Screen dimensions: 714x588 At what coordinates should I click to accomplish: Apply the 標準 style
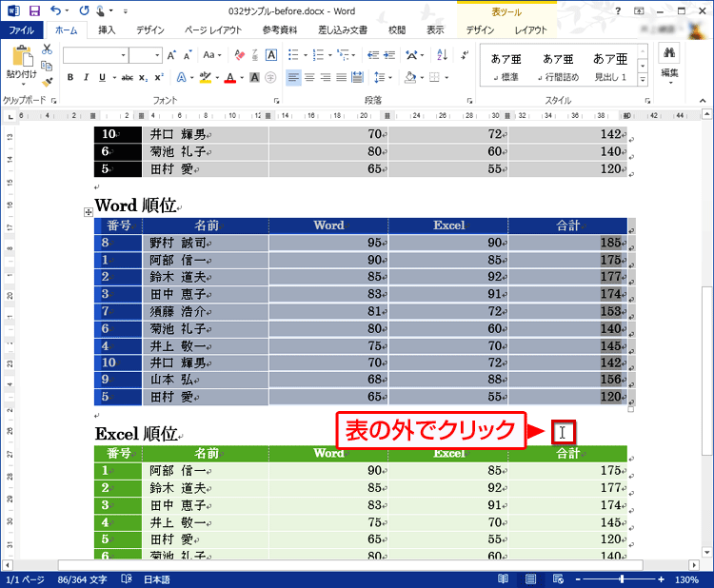(x=506, y=67)
